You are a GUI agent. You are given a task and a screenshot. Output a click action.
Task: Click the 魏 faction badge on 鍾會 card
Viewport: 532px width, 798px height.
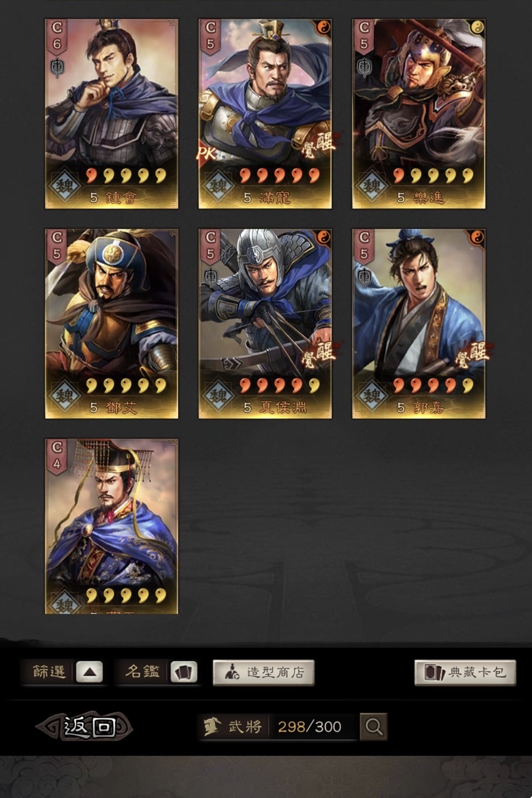coord(64,185)
